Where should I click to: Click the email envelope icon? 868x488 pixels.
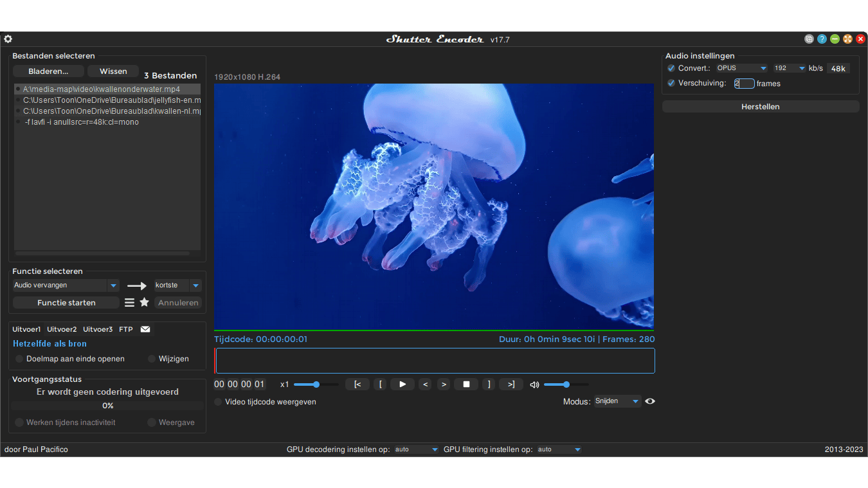145,329
